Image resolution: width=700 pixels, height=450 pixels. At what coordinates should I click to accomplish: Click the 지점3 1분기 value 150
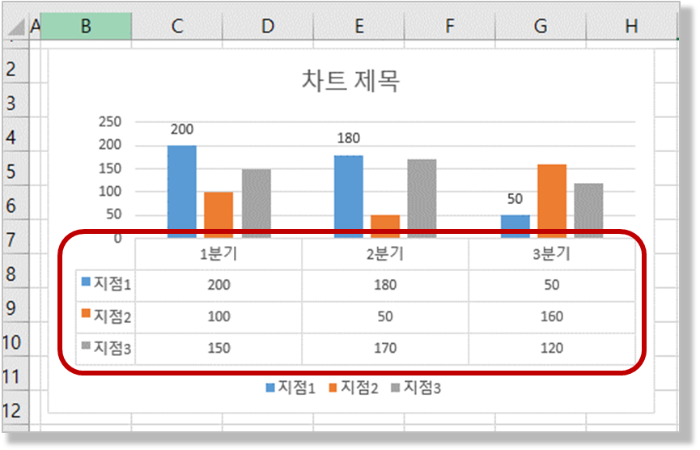[219, 348]
